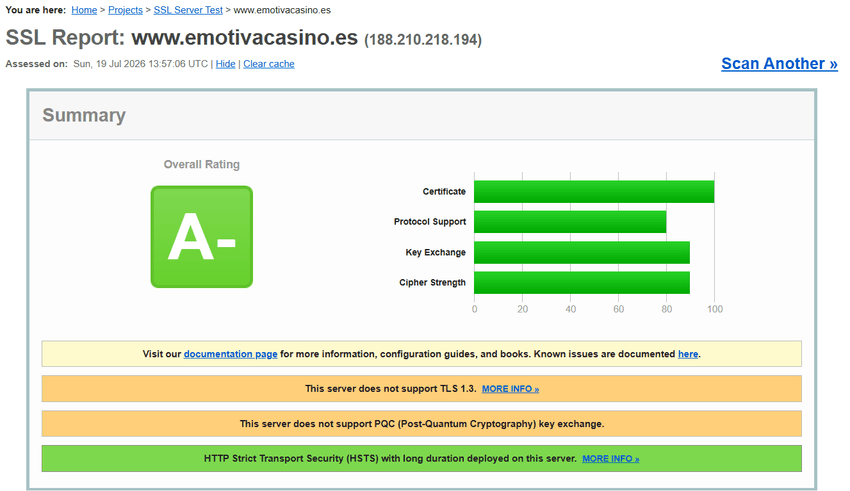This screenshot has height=491, width=850.
Task: Click the IP address 188.210.218.194
Action: 423,40
